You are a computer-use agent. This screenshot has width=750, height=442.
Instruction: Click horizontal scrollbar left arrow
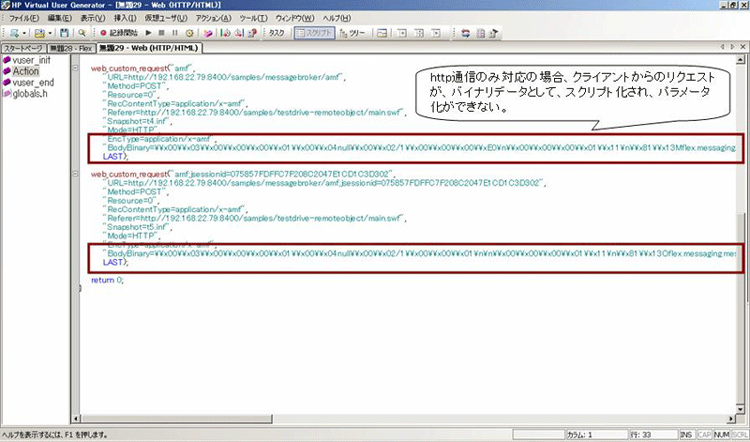pos(76,419)
